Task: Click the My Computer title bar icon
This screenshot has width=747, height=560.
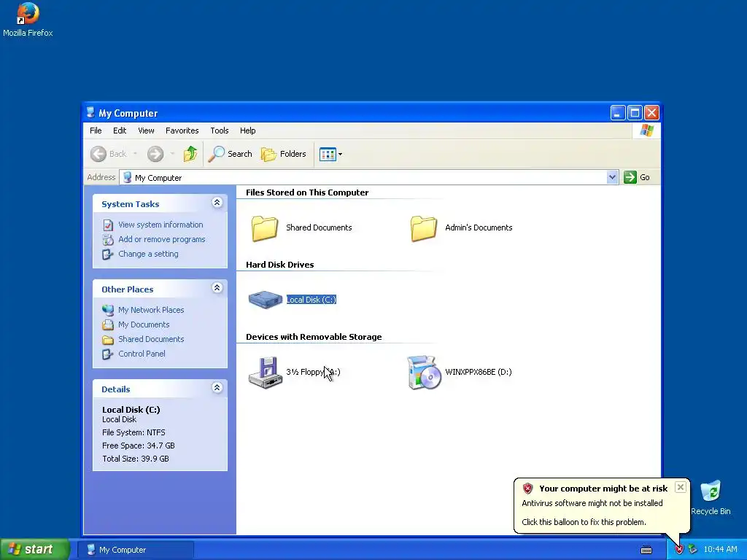Action: (x=90, y=113)
